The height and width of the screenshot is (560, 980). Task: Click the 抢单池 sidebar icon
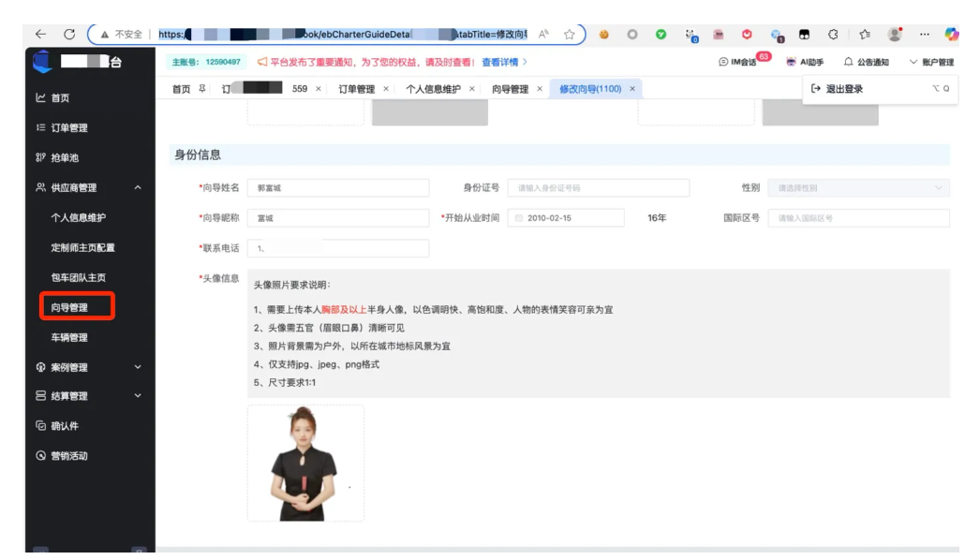[40, 158]
